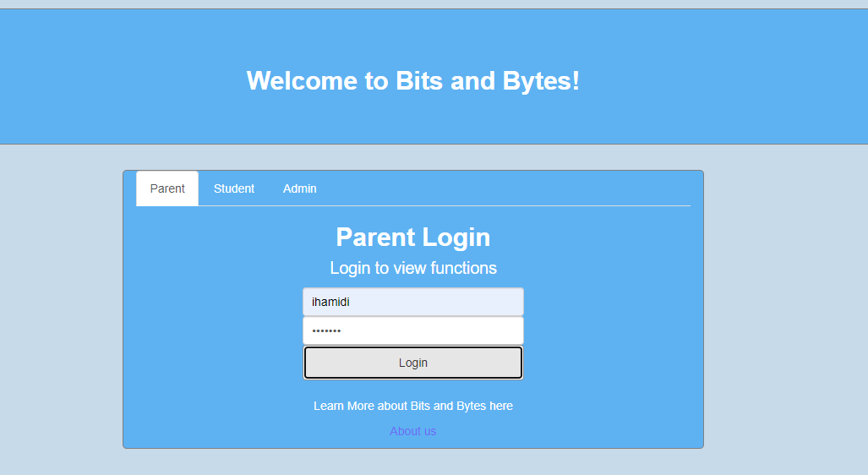Viewport: 868px width, 475px height.
Task: Submit the parent credentials with Login
Action: click(x=412, y=363)
